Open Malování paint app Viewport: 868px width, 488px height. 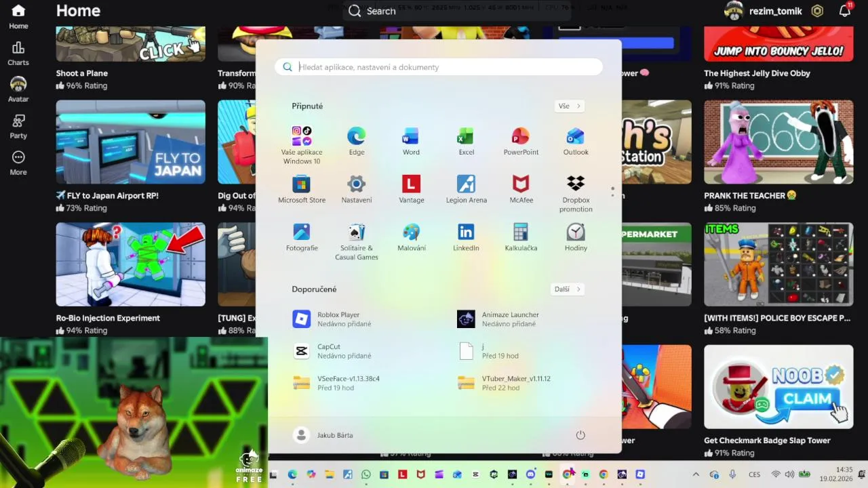[411, 238]
